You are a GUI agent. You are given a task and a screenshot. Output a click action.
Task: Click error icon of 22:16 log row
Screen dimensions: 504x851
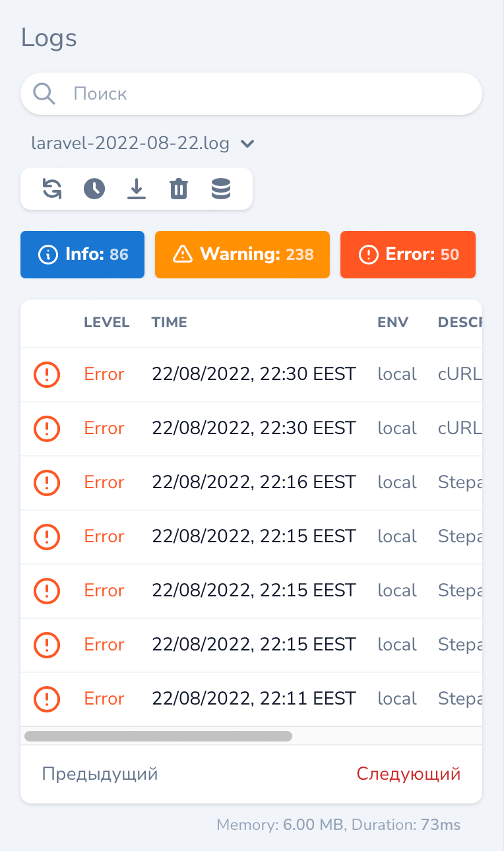pos(47,483)
